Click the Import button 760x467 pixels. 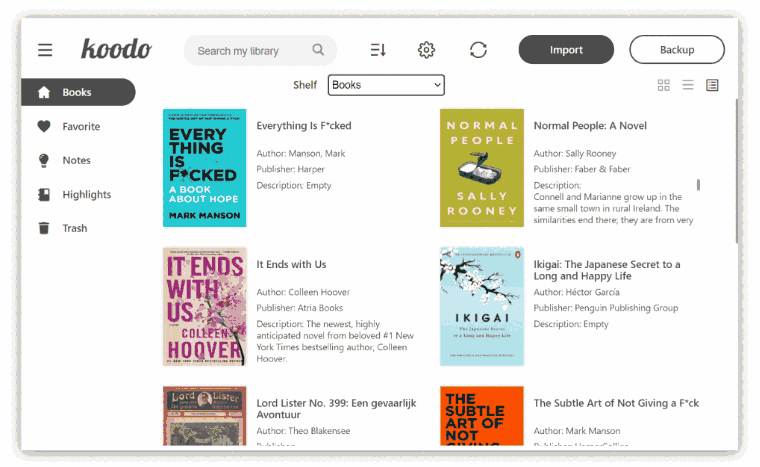(x=566, y=50)
